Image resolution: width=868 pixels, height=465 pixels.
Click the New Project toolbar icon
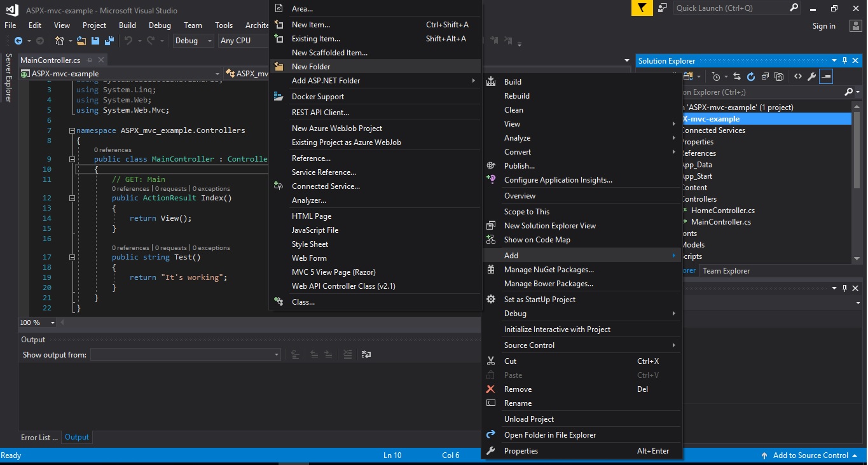pos(60,41)
